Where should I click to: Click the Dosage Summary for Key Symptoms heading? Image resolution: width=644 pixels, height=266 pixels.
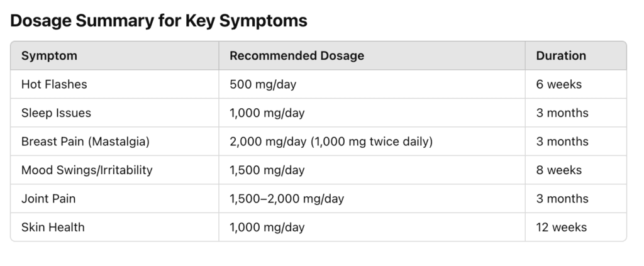158,21
